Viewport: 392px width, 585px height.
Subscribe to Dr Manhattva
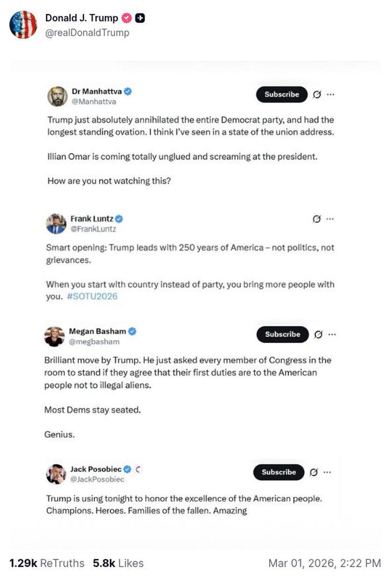tap(281, 94)
